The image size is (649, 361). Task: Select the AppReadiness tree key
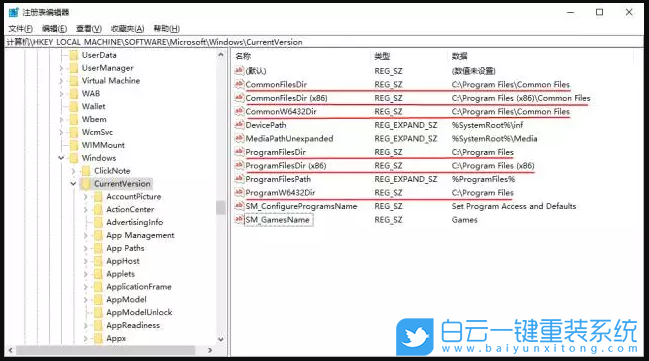pyautogui.click(x=133, y=325)
